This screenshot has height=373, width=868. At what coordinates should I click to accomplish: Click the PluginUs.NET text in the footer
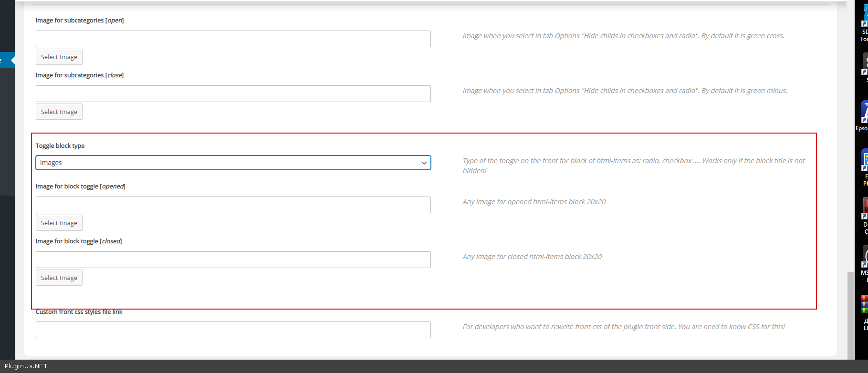tap(26, 366)
